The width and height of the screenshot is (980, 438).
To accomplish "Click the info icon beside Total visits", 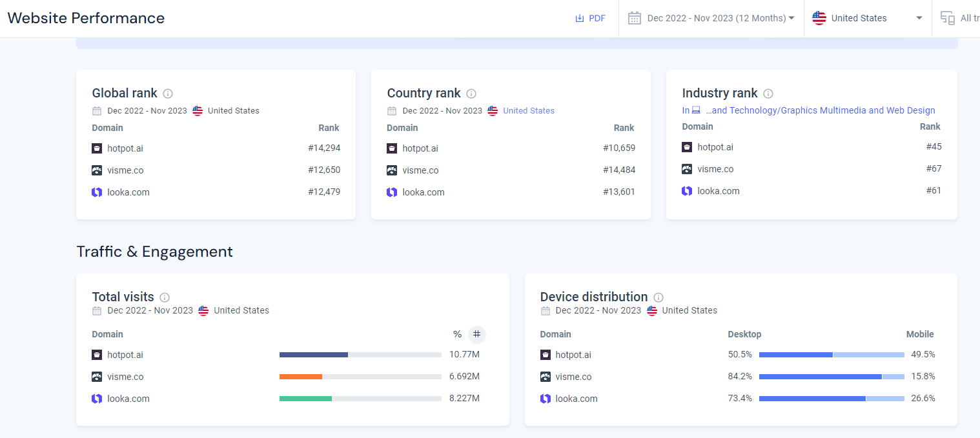I will [x=164, y=297].
